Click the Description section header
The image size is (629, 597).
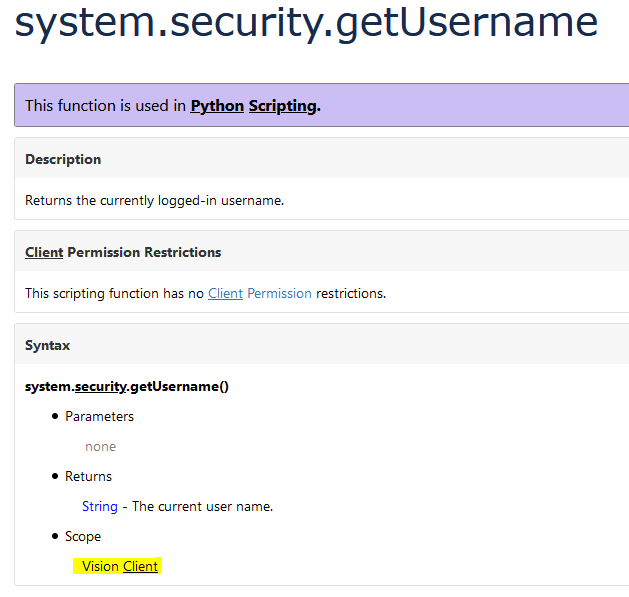[x=63, y=159]
